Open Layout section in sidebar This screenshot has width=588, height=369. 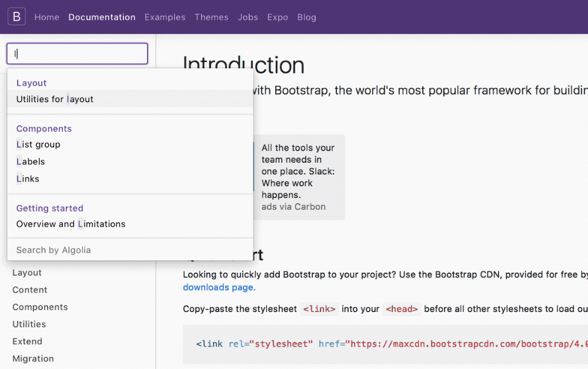[x=27, y=273]
